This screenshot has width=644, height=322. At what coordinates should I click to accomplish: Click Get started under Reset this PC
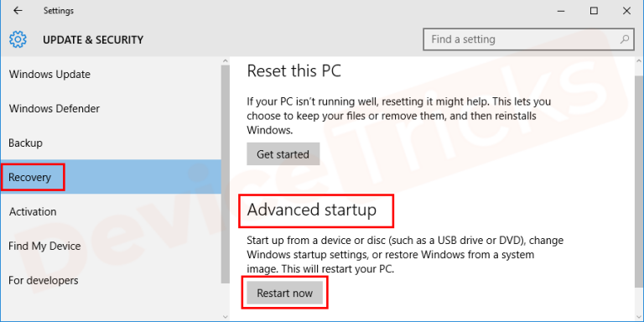(283, 154)
